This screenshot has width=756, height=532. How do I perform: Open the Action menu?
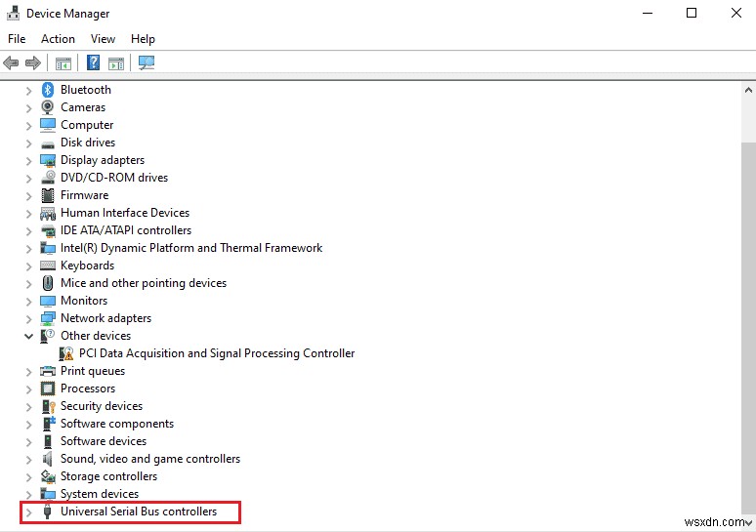pos(58,38)
